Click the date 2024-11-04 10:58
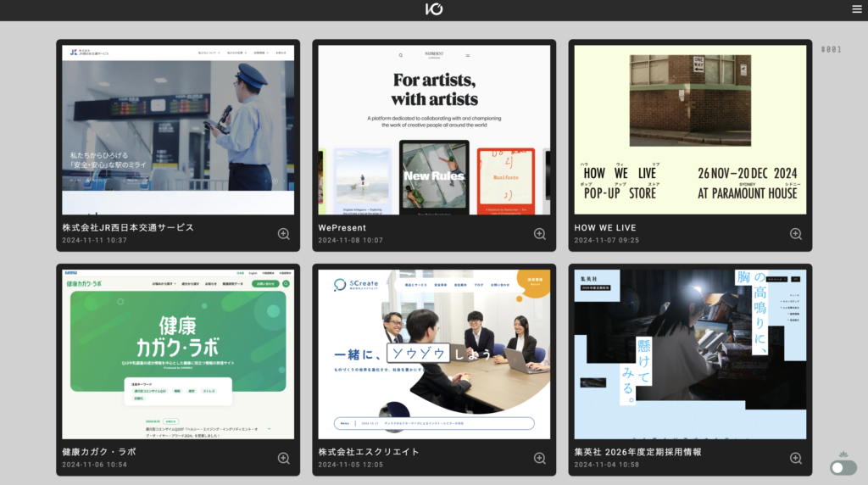868x485 pixels. point(607,465)
